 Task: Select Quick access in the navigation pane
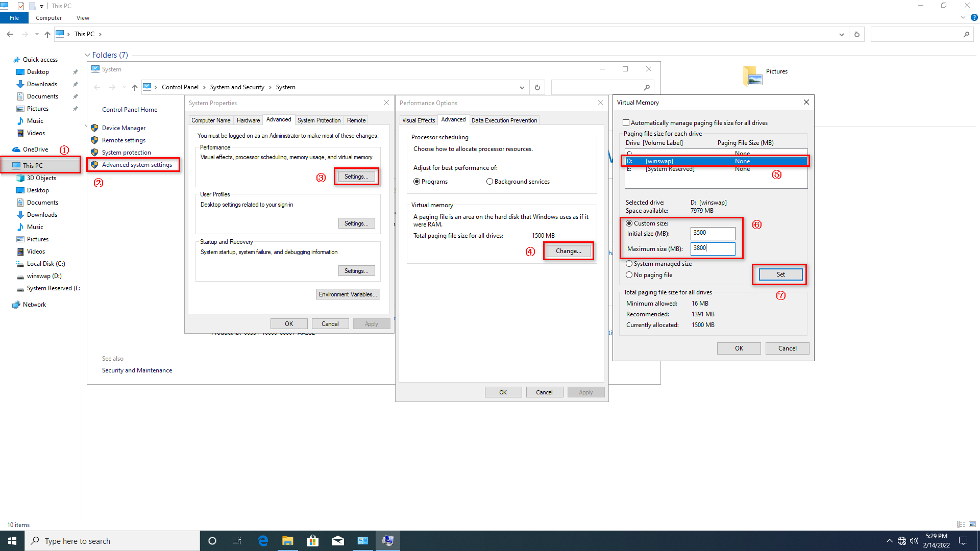(x=40, y=60)
